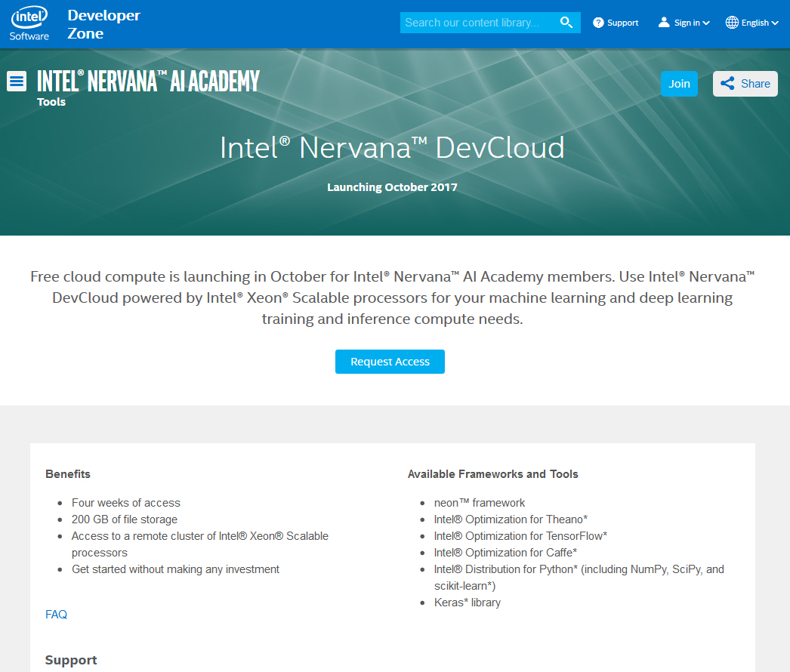790x672 pixels.
Task: Select the Developer Zone menu item
Action: coord(103,23)
